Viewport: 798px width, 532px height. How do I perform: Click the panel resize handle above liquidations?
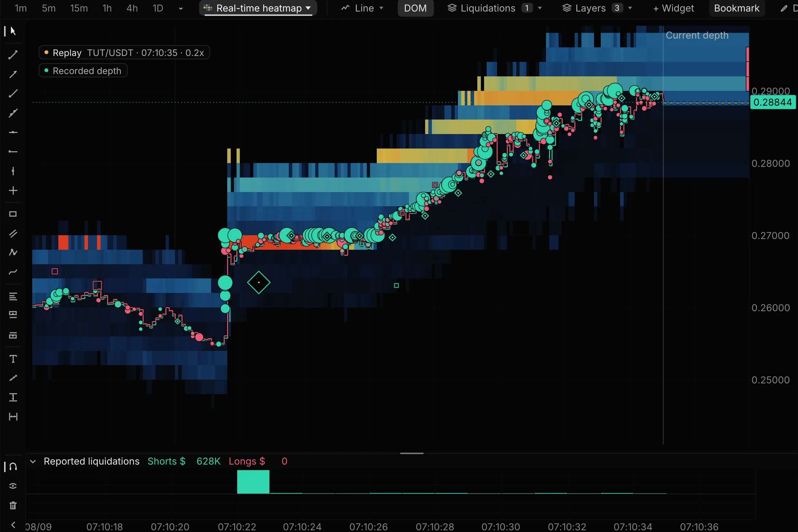412,453
